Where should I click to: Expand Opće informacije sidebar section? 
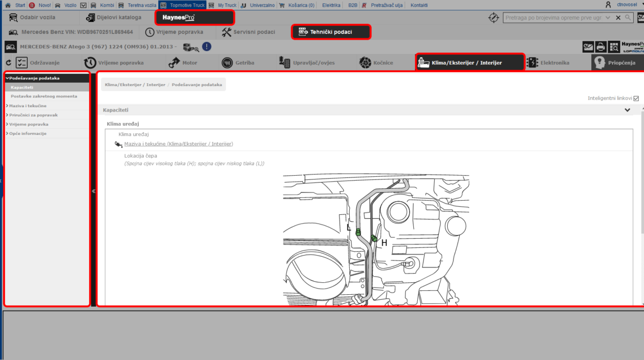(x=47, y=133)
